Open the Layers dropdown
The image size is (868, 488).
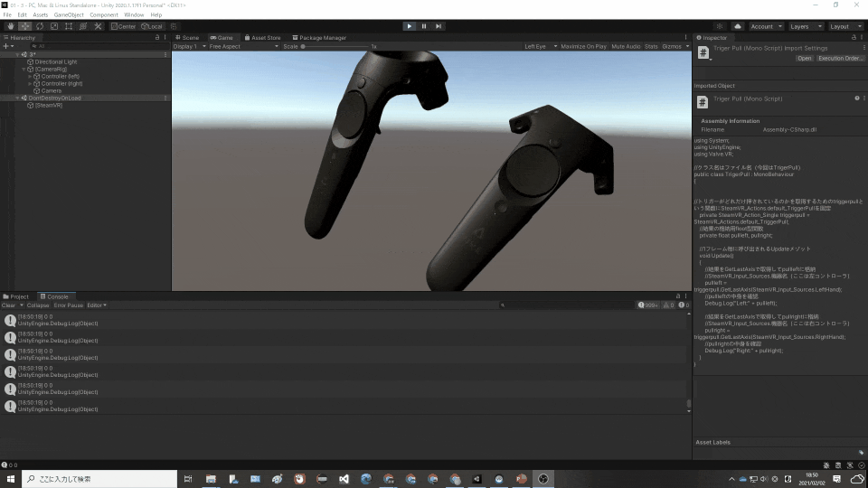806,26
